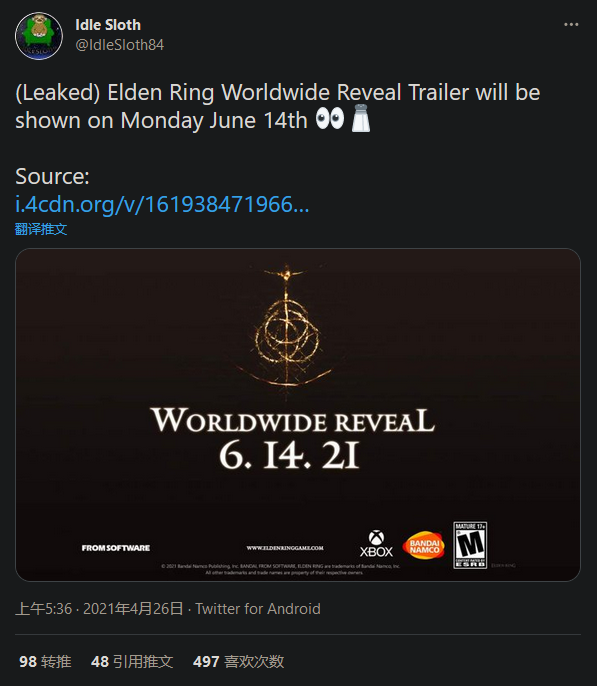View the 48 引用推文 quote tweets

tap(132, 661)
